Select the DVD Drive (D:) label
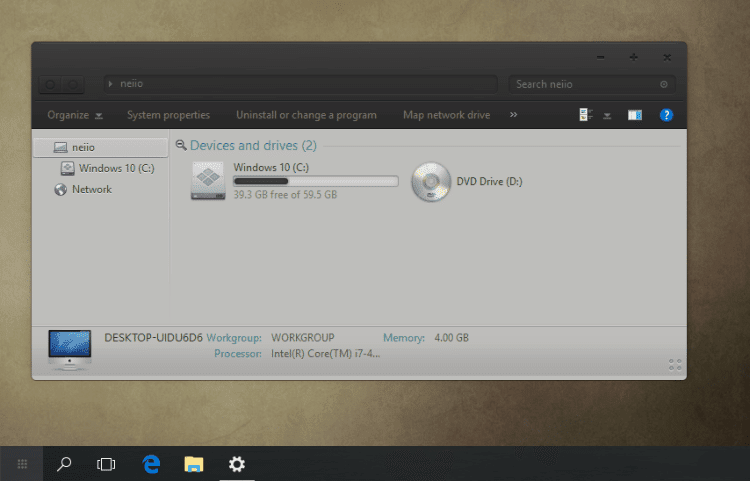 click(489, 182)
